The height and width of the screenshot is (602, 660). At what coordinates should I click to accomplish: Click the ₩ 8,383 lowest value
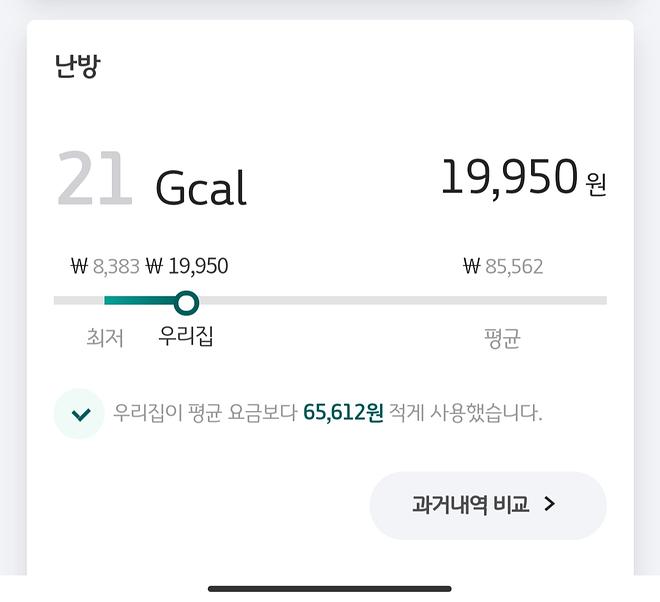(x=104, y=267)
